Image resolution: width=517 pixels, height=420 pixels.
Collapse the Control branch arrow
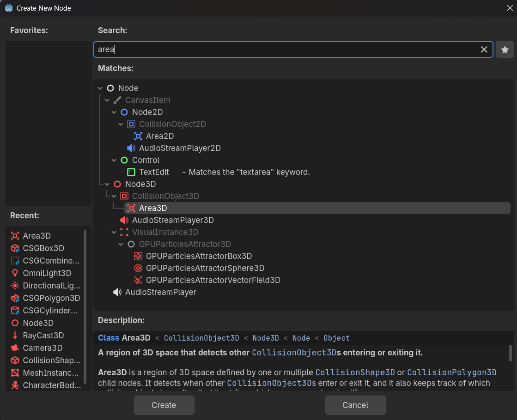(x=114, y=160)
